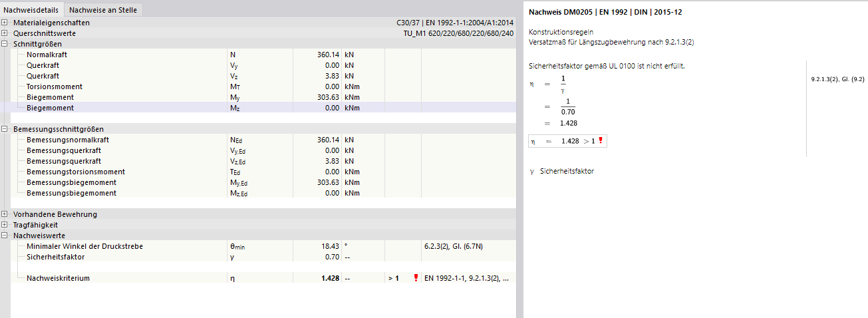868x318 pixels.
Task: Select the Biegemoment My row
Action: [x=50, y=97]
